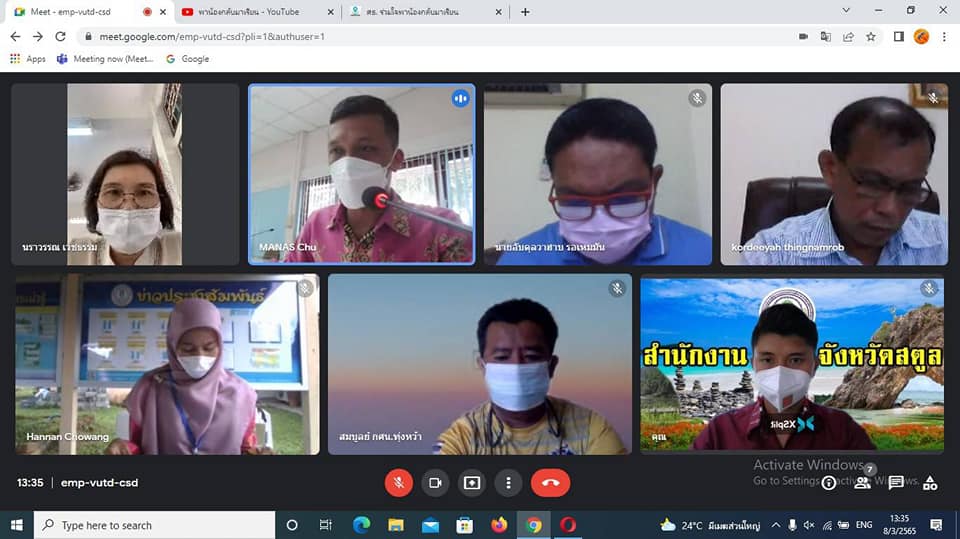Click the Present now screen share icon

pos(472,483)
